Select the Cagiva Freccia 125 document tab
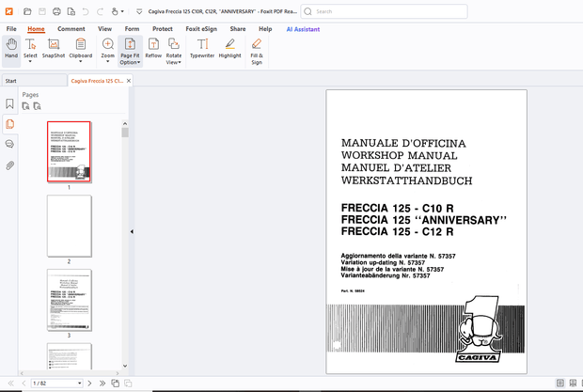The height and width of the screenshot is (392, 583). click(97, 81)
